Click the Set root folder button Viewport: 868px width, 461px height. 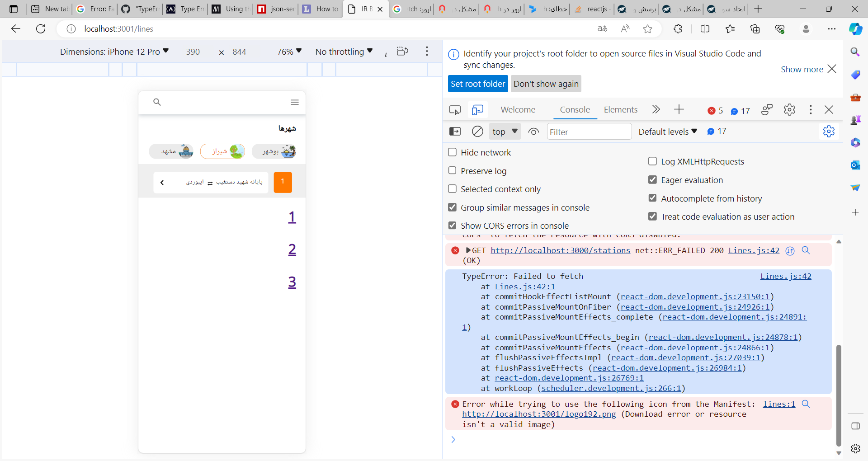478,84
